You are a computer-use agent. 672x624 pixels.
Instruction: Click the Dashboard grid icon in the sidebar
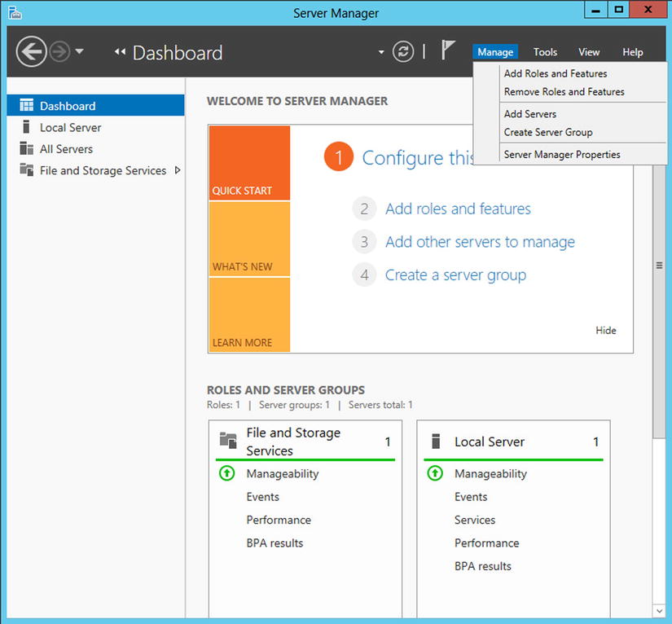[26, 106]
